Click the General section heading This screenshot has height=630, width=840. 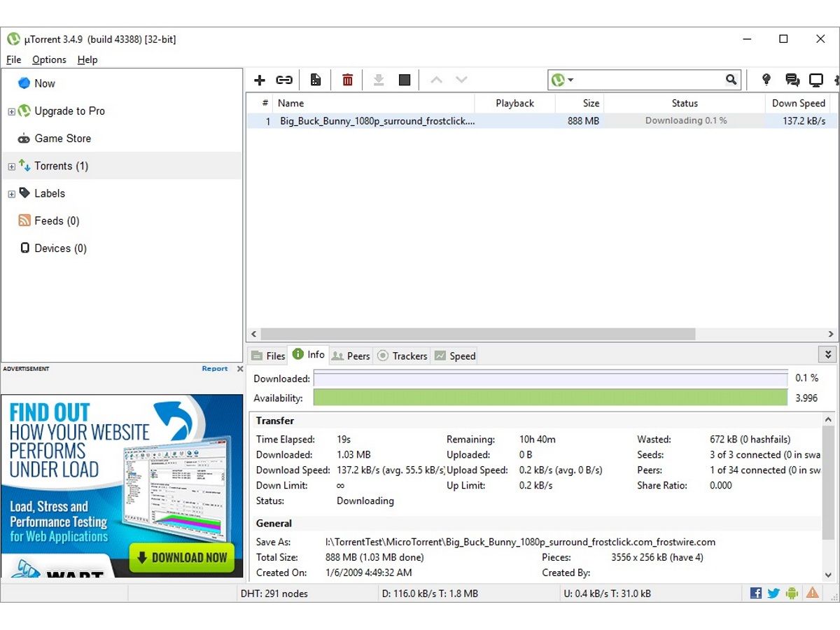tap(274, 523)
